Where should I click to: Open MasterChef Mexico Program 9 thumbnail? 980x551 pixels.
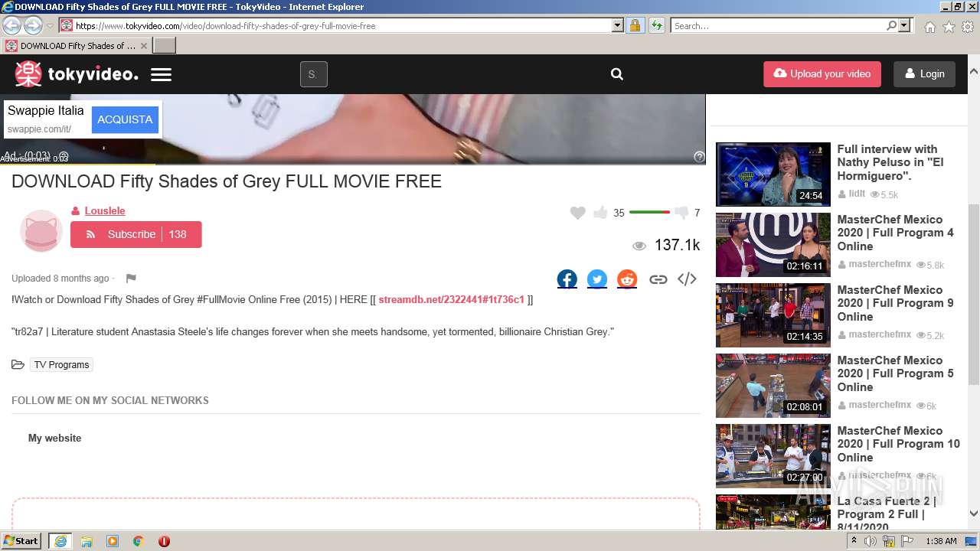click(x=773, y=315)
